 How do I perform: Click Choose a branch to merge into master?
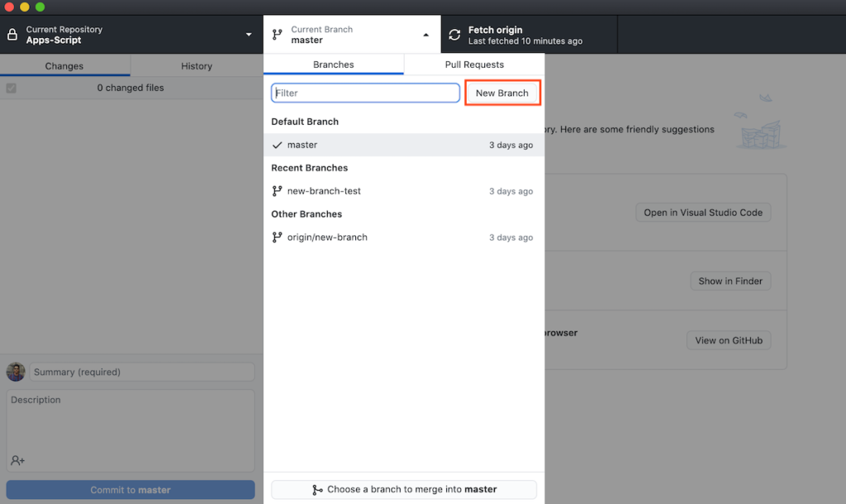404,489
